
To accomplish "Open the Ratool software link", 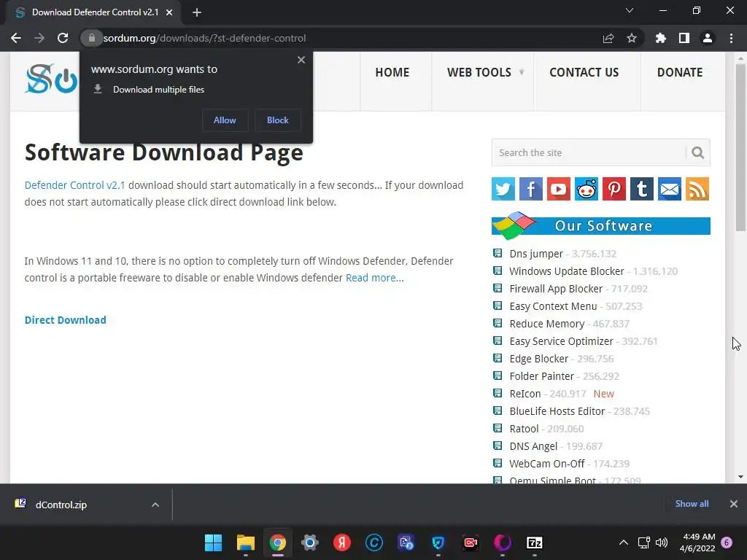I will 524,429.
